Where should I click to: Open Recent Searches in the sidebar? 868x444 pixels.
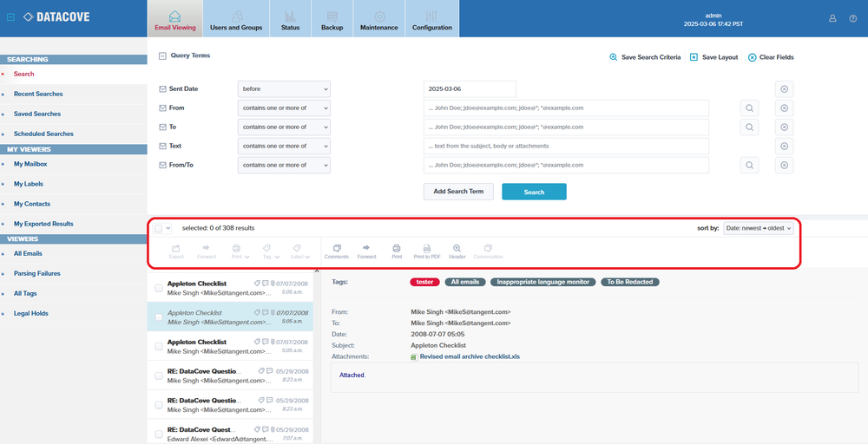click(x=38, y=94)
